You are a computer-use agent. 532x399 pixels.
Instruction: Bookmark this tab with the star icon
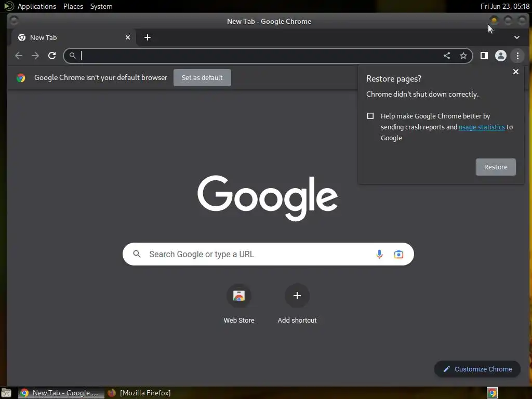(463, 56)
